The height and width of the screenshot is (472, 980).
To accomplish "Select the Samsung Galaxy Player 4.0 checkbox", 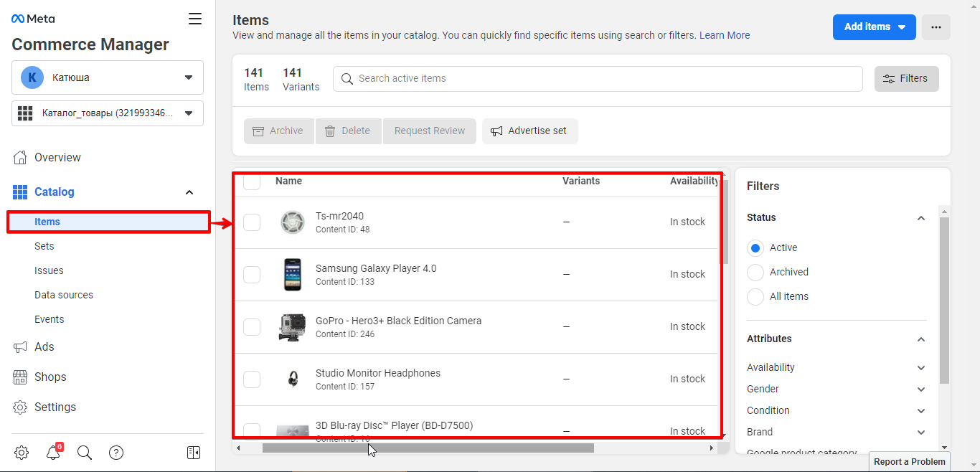I will (x=252, y=275).
